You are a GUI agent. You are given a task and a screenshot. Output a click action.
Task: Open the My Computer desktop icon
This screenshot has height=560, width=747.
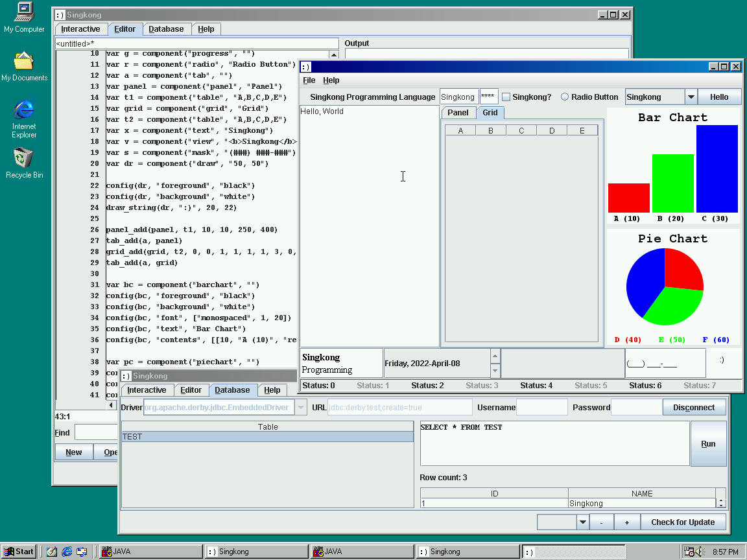24,12
